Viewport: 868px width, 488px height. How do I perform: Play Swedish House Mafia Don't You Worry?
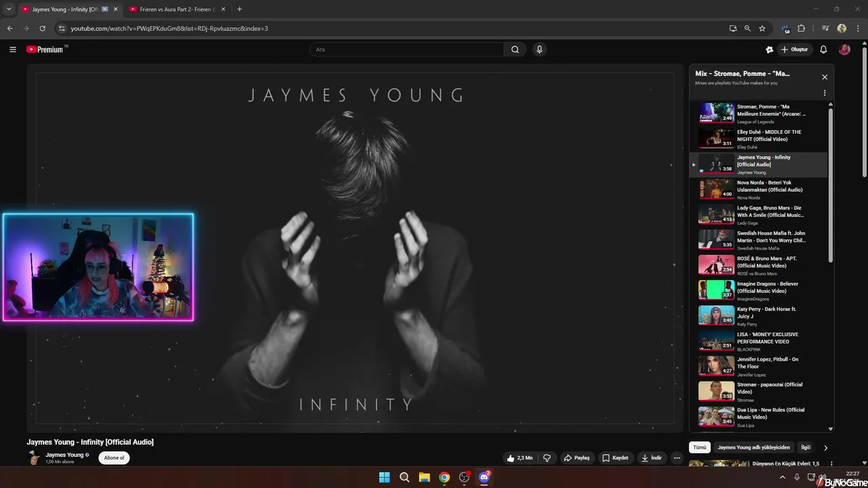point(758,240)
